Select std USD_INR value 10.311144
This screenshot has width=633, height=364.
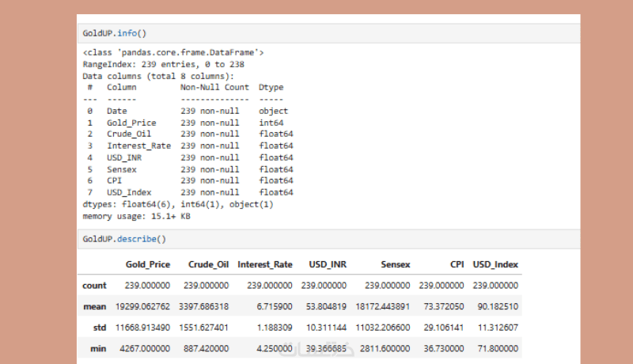coord(326,328)
